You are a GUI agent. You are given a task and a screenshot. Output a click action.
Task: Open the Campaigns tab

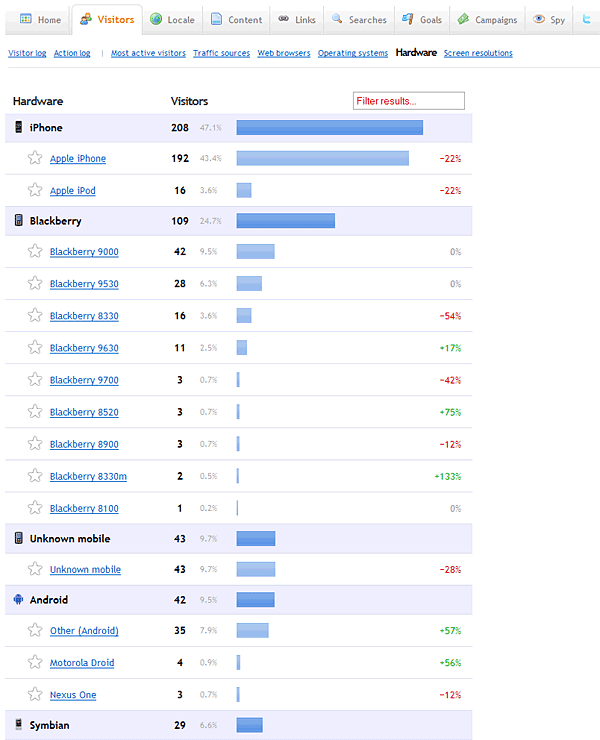(487, 20)
